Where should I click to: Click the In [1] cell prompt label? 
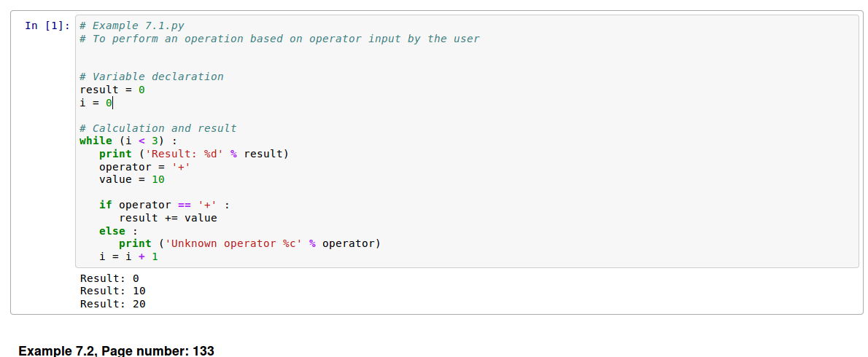(x=47, y=26)
